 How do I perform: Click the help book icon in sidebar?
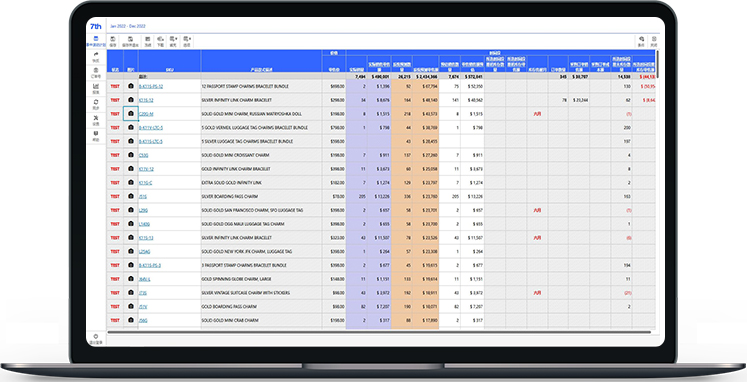tap(96, 136)
